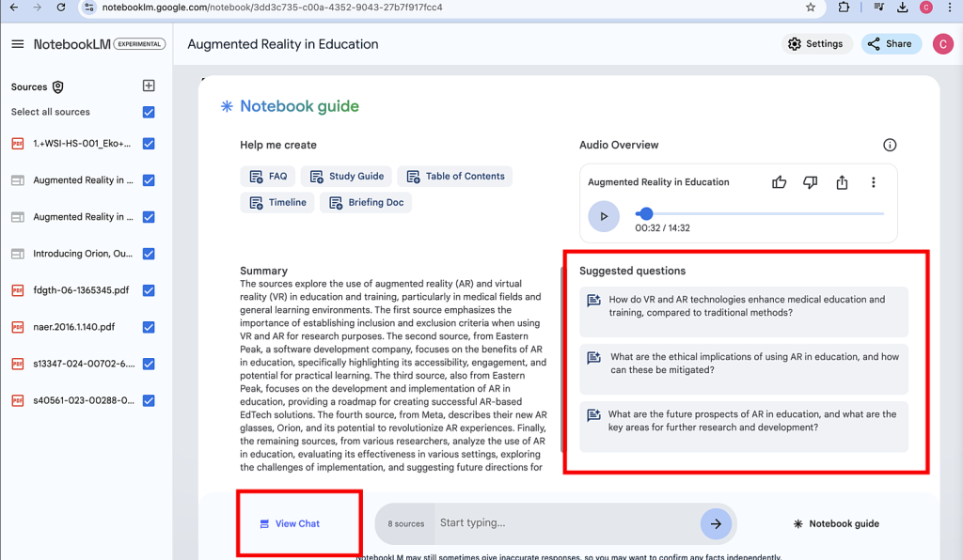Screen dimensions: 963x560
Task: Add a new source with plus icon
Action: pyautogui.click(x=149, y=86)
